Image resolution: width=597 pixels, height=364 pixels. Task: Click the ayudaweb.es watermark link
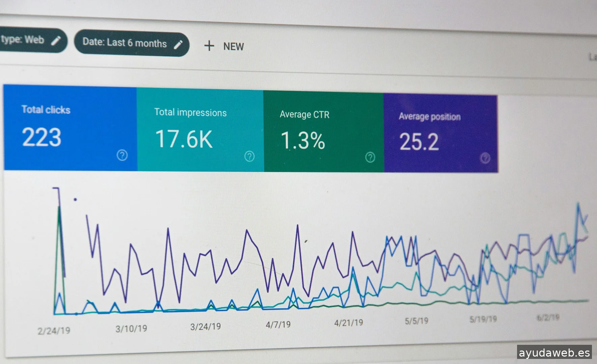554,353
